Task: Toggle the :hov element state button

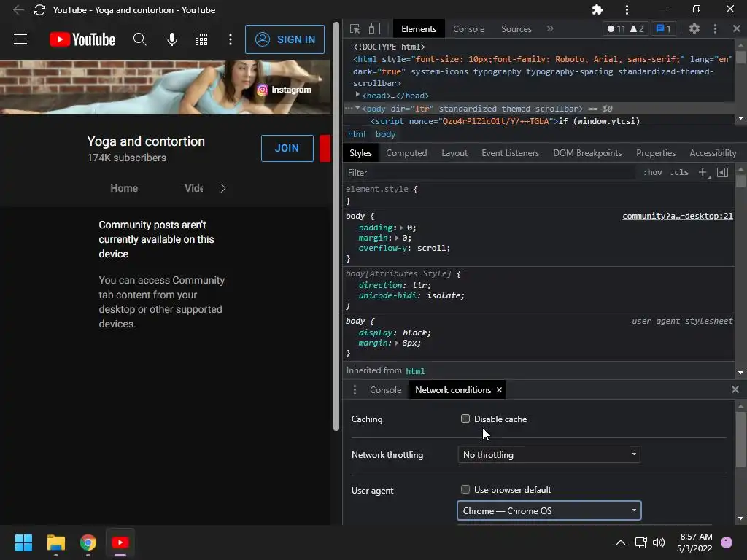Action: coord(652,172)
